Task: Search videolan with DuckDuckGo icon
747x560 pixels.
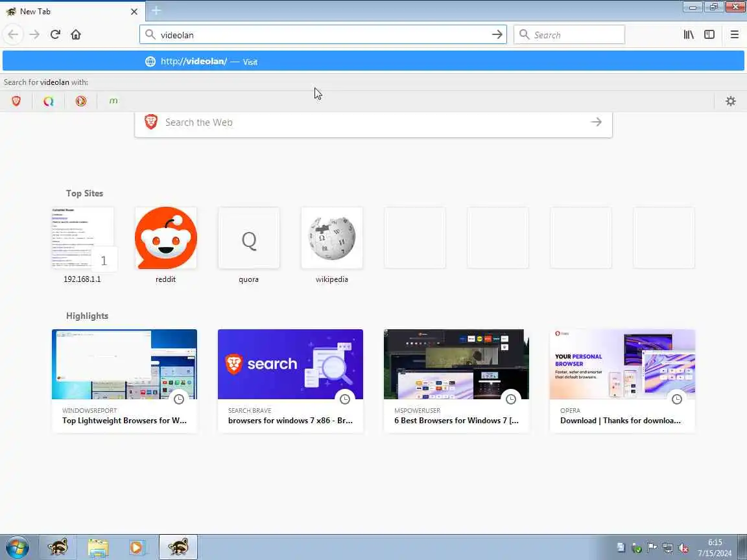Action: coord(81,101)
